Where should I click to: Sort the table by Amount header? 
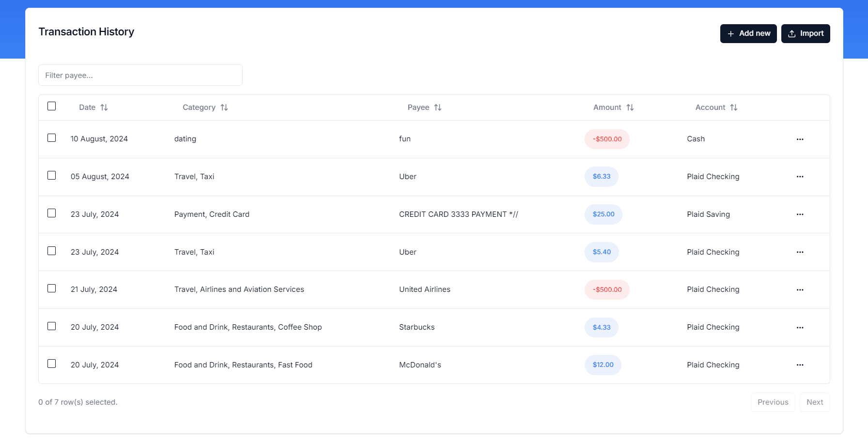coord(614,107)
